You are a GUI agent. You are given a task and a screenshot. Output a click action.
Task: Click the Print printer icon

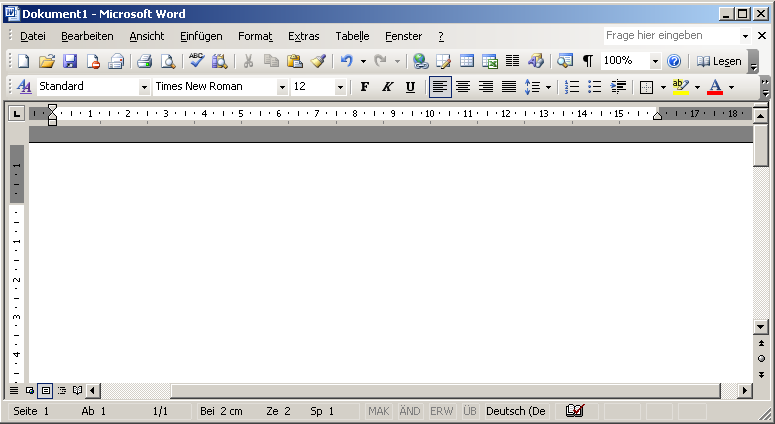click(x=144, y=61)
